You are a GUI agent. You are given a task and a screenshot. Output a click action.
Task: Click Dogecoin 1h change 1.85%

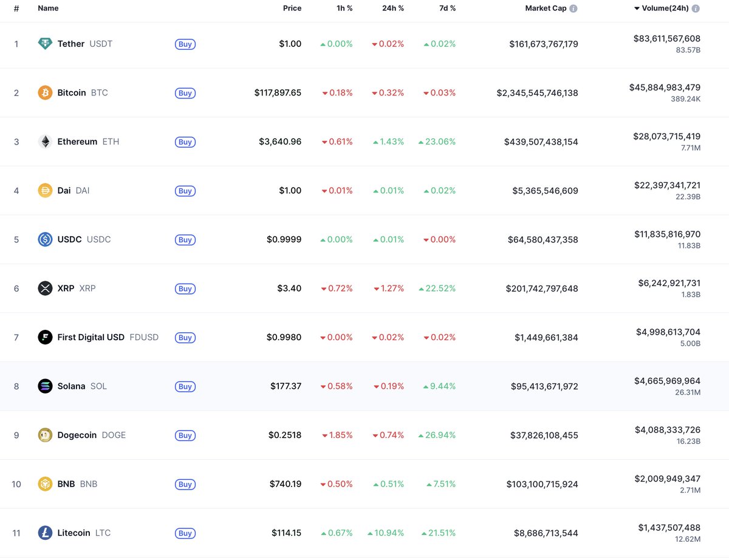pos(338,435)
